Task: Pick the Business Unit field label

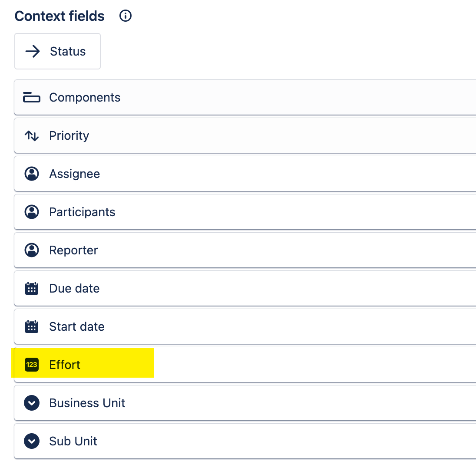Action: click(x=87, y=403)
